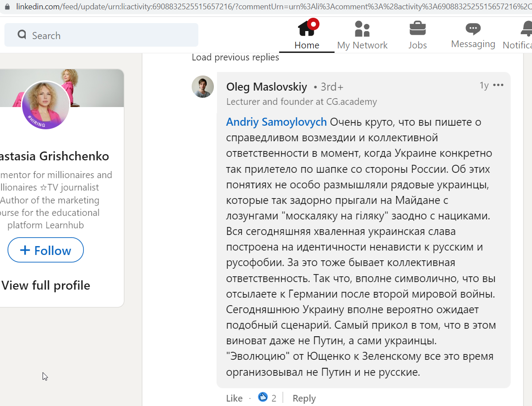Screen dimensions: 532x406
Task: Open the three-dot menu on Oleg's comment
Action: (498, 85)
